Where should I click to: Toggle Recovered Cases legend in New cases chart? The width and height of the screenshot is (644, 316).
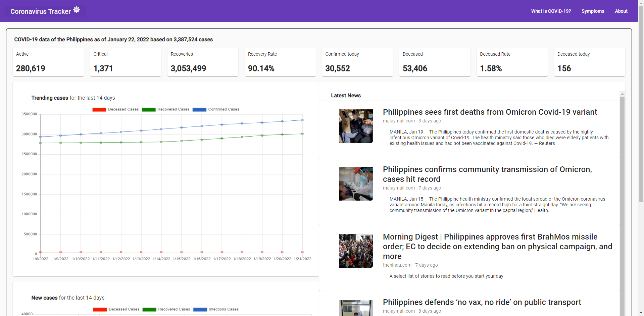(166, 309)
